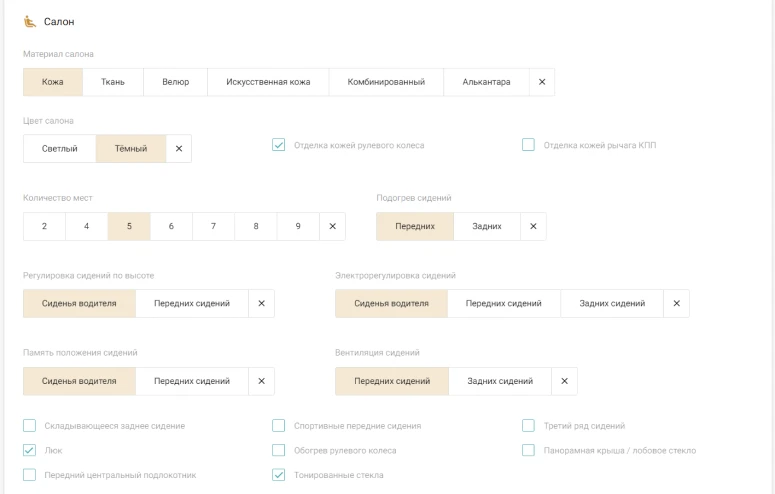Image resolution: width=775 pixels, height=494 pixels.
Task: Choose Светлый interior color
Action: coord(59,149)
